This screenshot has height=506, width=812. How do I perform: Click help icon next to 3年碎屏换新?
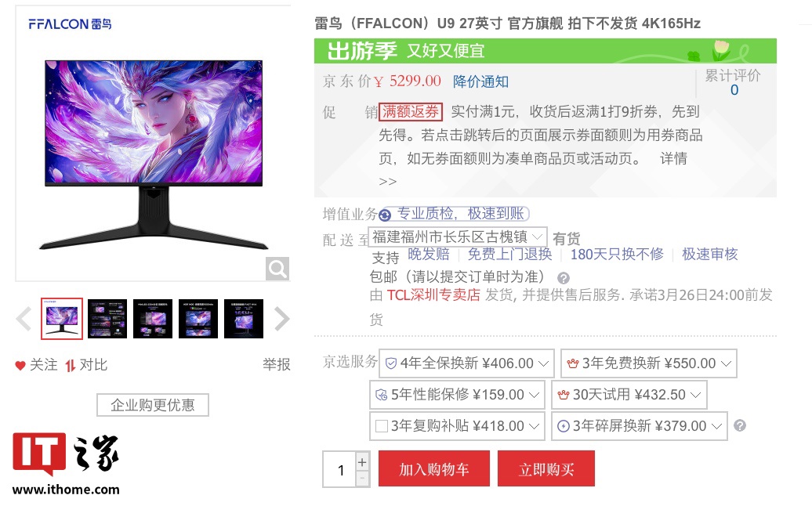740,425
